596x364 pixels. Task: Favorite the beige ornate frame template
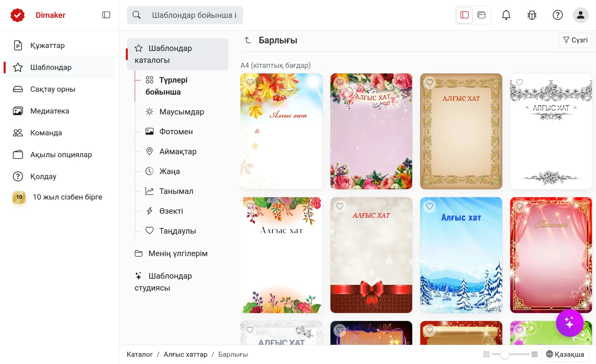pyautogui.click(x=430, y=82)
